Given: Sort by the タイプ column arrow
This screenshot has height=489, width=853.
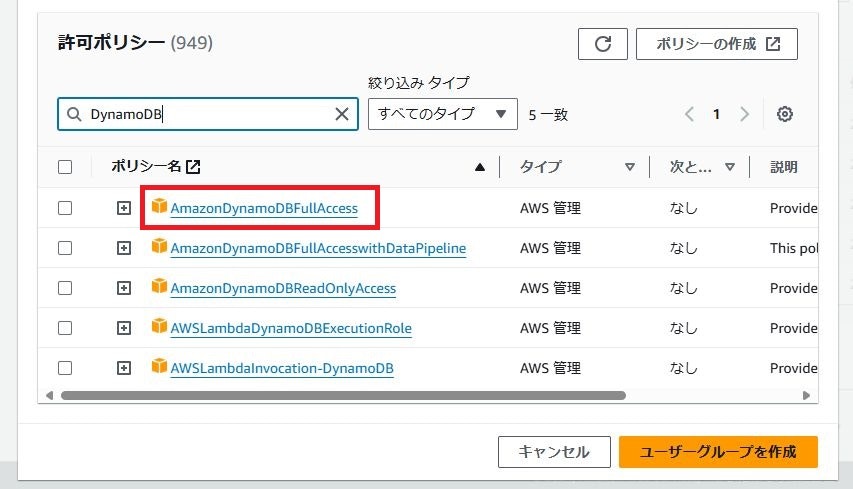Looking at the screenshot, I should pos(629,167).
